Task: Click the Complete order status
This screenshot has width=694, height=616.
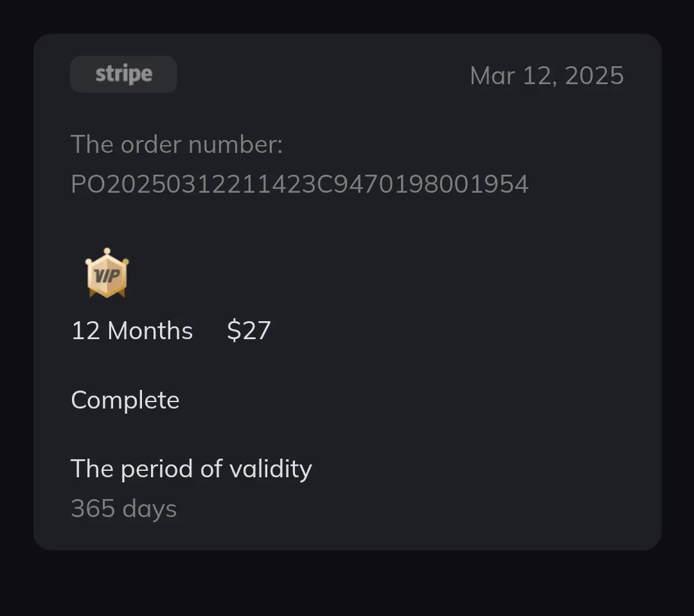Action: click(x=125, y=400)
